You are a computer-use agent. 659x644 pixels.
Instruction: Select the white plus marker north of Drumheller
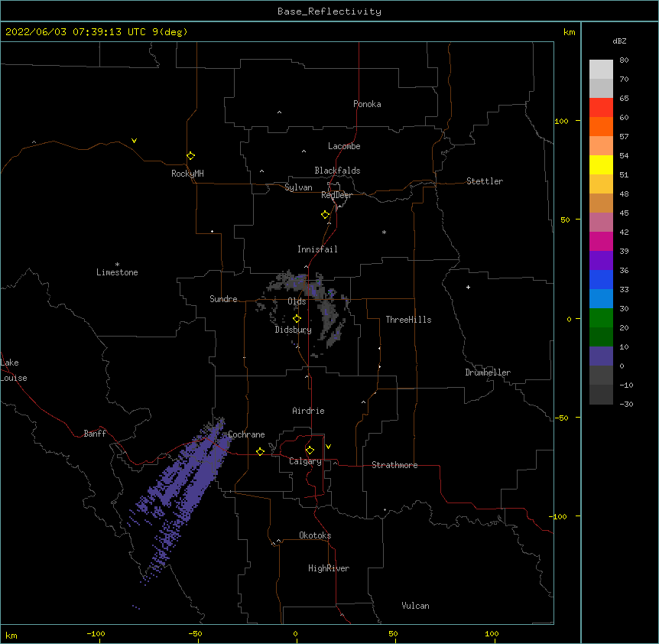coord(468,287)
